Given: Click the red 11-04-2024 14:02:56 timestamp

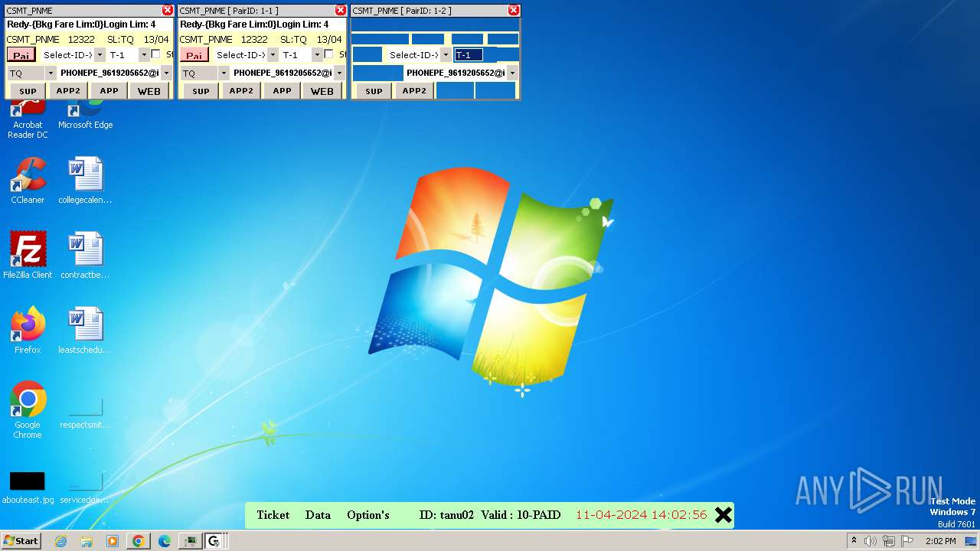Looking at the screenshot, I should tap(642, 515).
